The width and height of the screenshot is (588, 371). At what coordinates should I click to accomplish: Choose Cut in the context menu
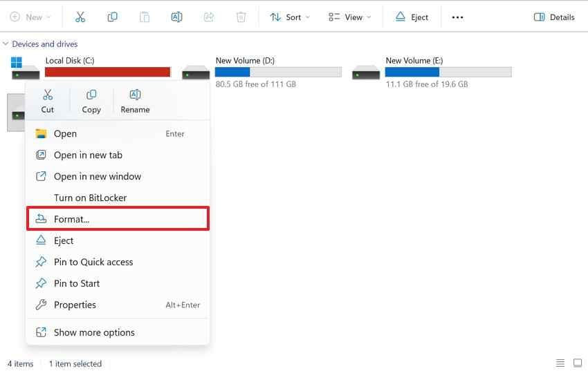(48, 102)
